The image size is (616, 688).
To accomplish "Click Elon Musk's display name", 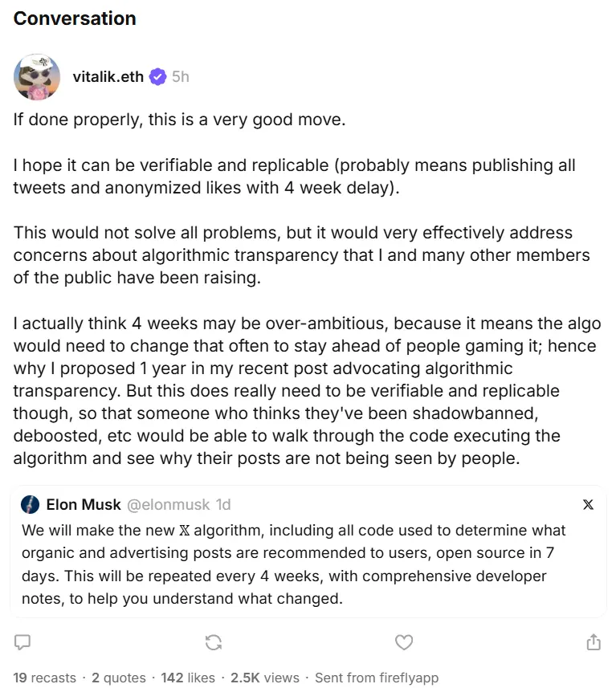I will pos(84,504).
